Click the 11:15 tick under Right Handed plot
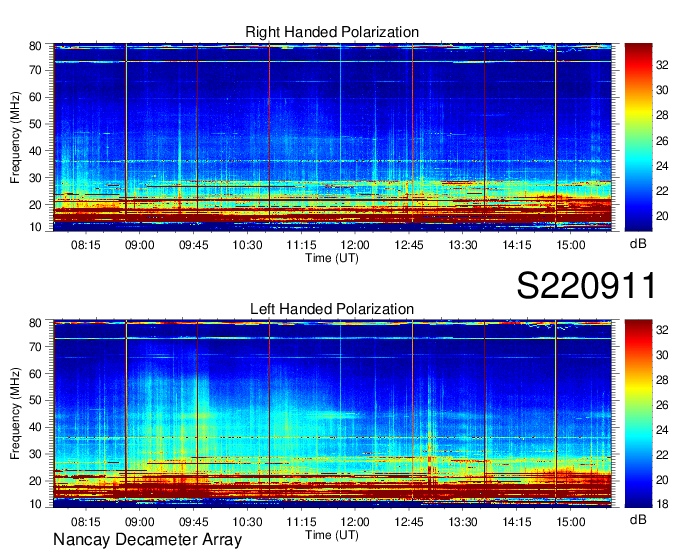 click(x=301, y=245)
